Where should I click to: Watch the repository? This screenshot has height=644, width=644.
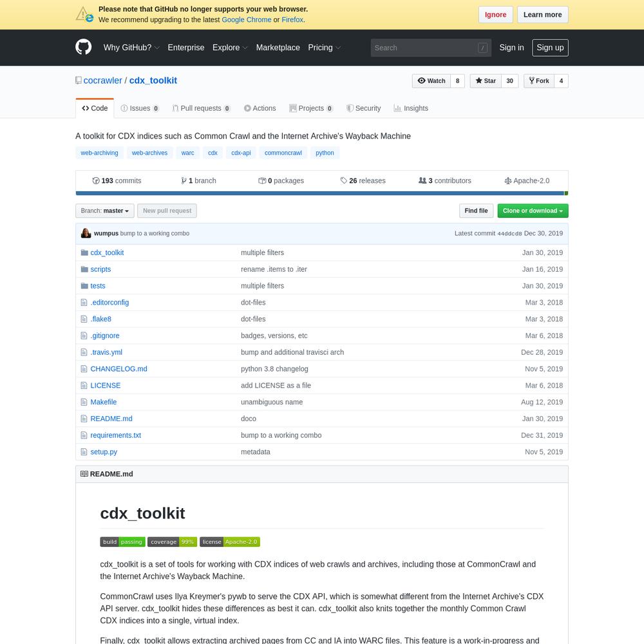(x=431, y=81)
